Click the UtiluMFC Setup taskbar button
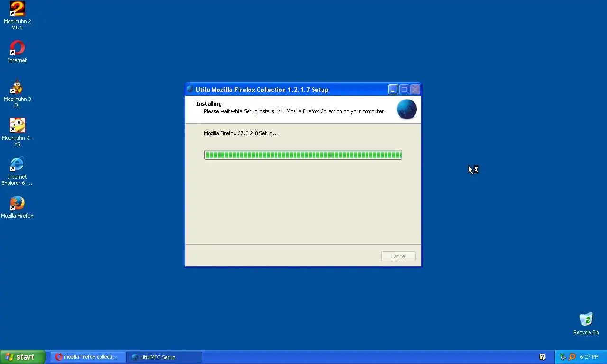The image size is (607, 364). pos(164,357)
